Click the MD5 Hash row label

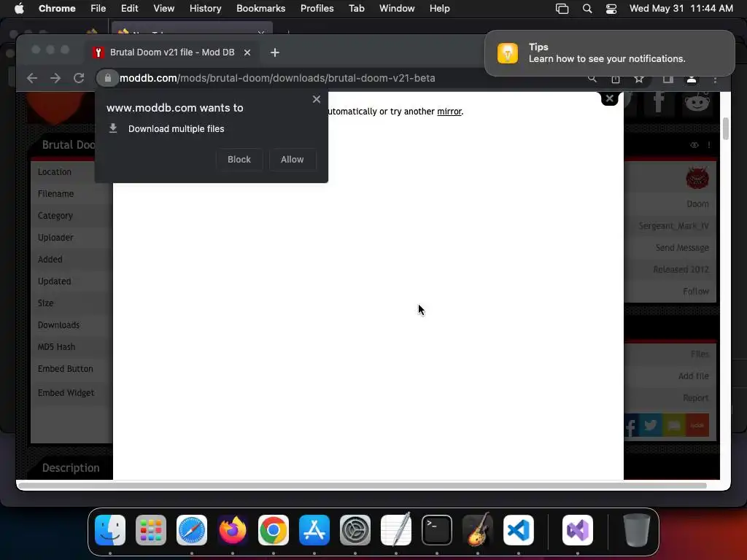click(x=56, y=347)
